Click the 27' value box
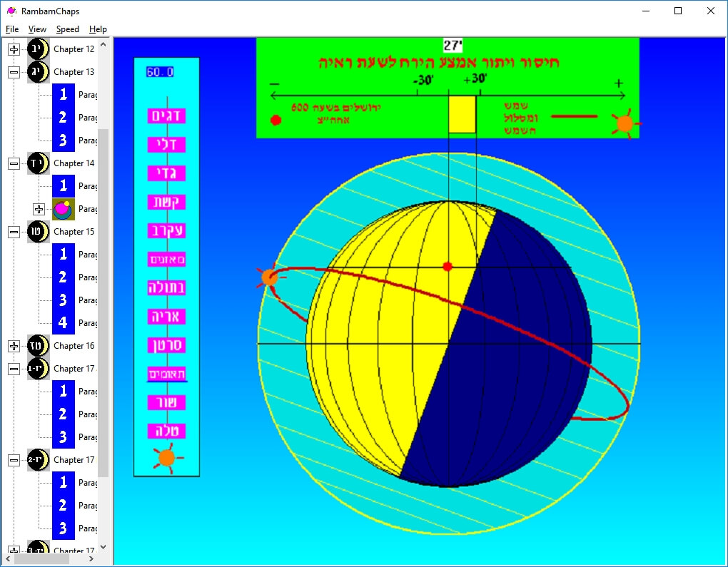This screenshot has width=728, height=567. pyautogui.click(x=453, y=46)
